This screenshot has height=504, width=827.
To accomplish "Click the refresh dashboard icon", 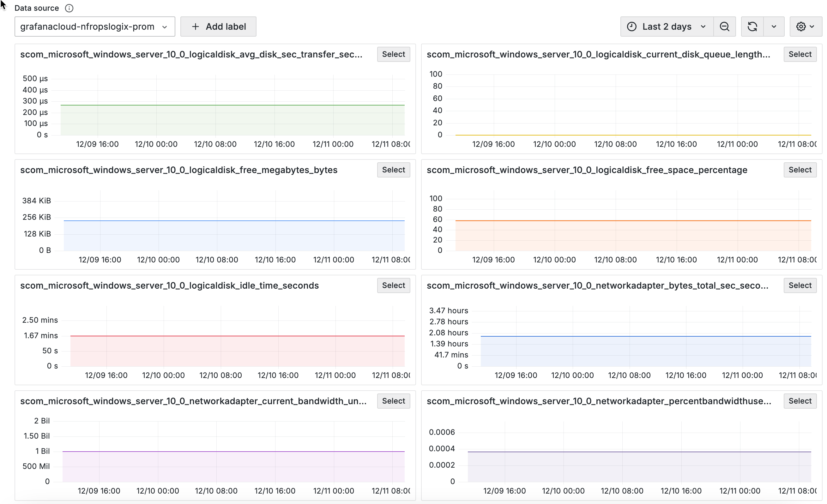I will 752,27.
